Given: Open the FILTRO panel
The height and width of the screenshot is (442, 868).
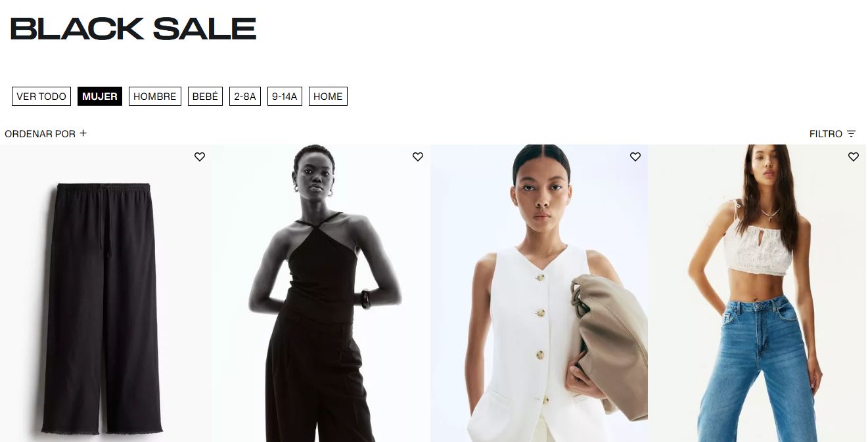Looking at the screenshot, I should pos(833,134).
